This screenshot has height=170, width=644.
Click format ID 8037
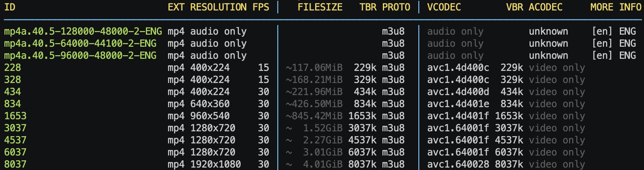click(15, 164)
